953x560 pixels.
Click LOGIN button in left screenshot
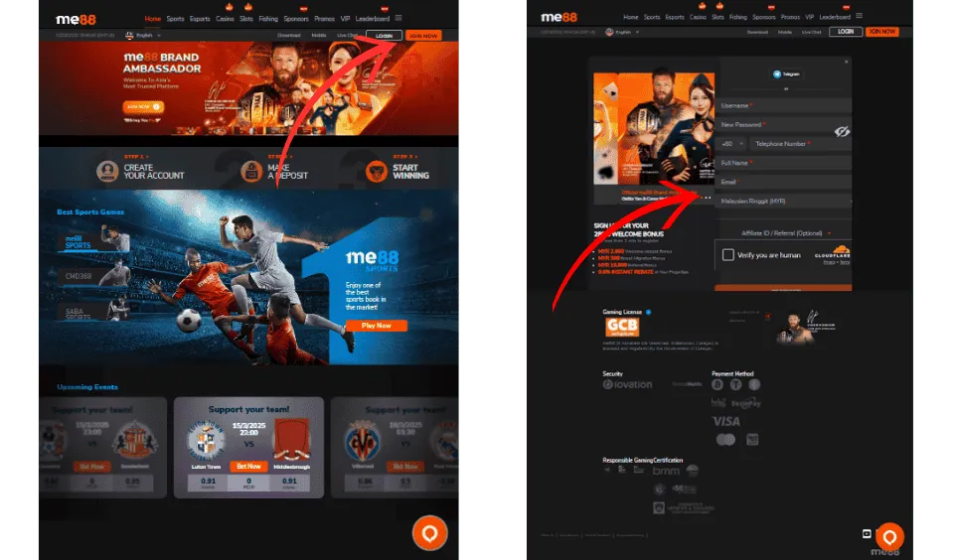tap(384, 36)
